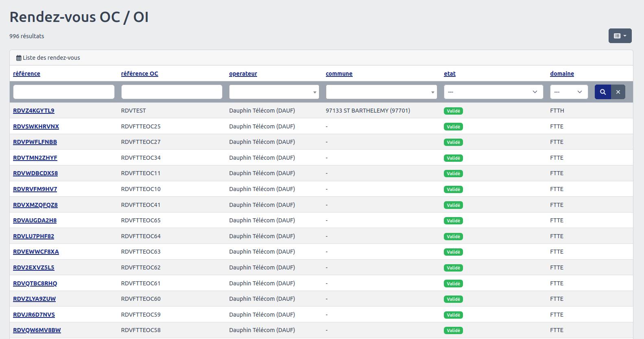Screen dimensions: 644x339
Task: Focus the référence filter text field
Action: [x=64, y=92]
